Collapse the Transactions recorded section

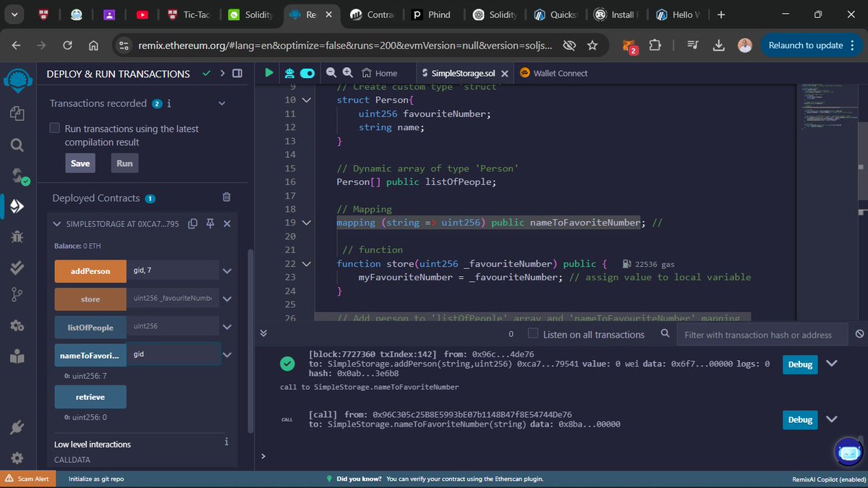(221, 103)
